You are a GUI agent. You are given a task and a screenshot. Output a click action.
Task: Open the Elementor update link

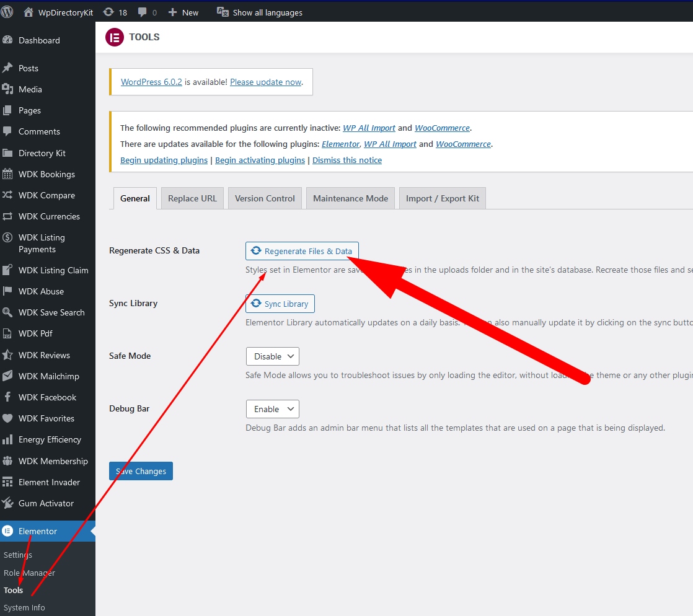tap(341, 144)
